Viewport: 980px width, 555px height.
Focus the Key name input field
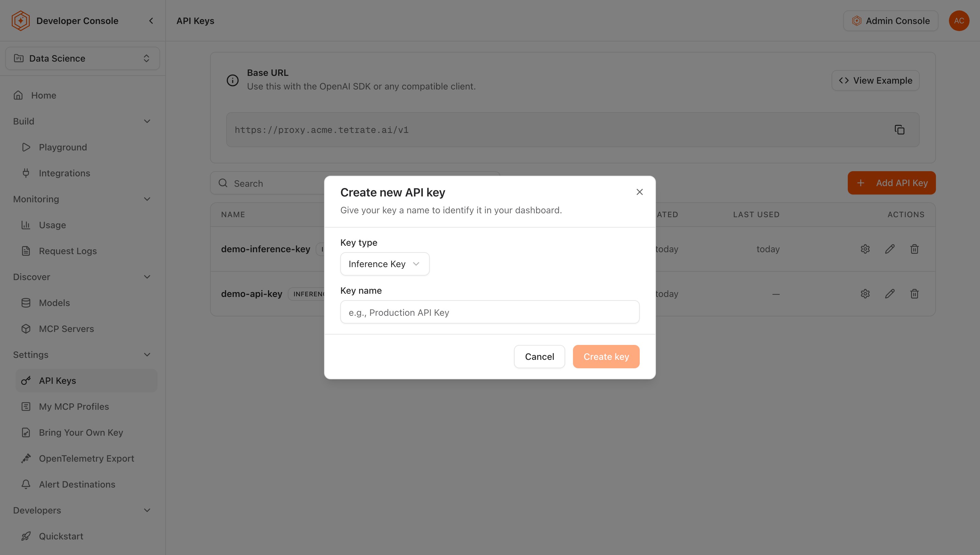490,312
